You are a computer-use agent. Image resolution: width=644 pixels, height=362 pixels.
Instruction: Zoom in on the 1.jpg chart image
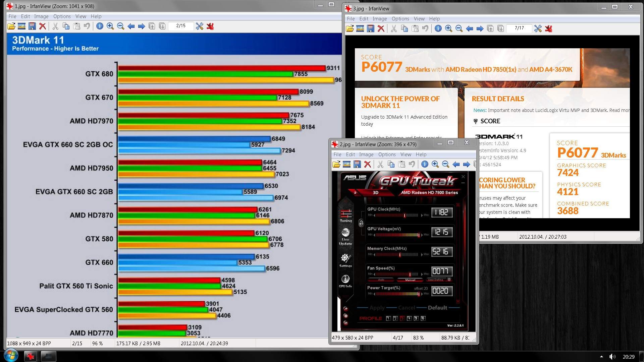coord(110,26)
